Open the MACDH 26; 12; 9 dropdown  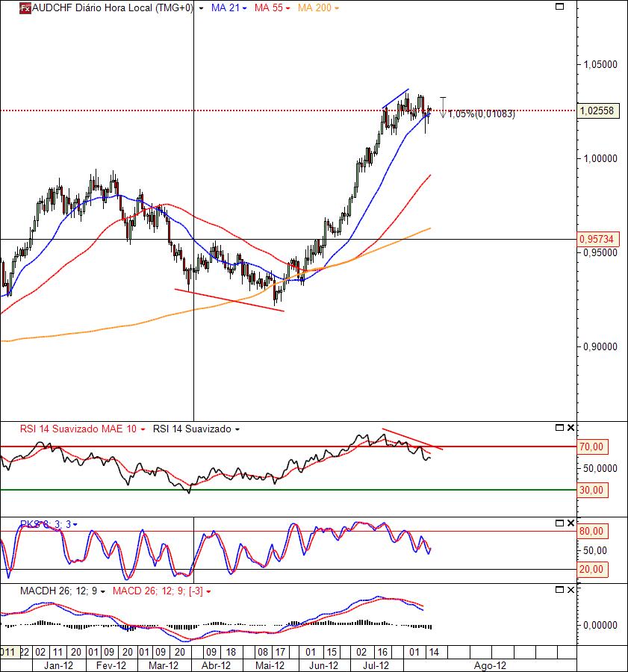(x=102, y=592)
